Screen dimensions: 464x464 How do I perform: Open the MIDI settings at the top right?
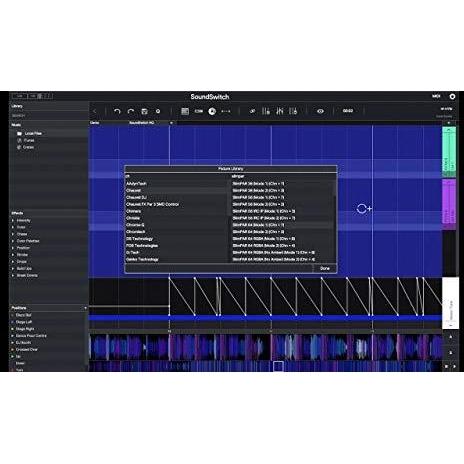coord(436,96)
